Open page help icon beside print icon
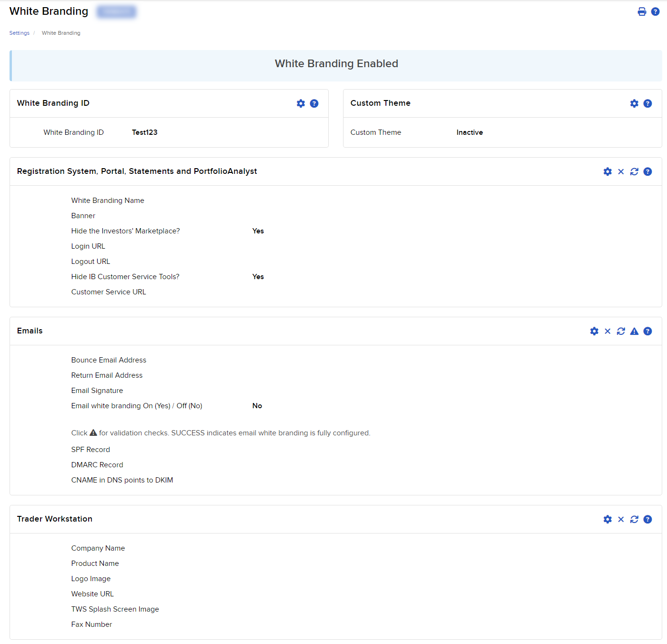Viewport: 667px width, 644px height. (655, 12)
